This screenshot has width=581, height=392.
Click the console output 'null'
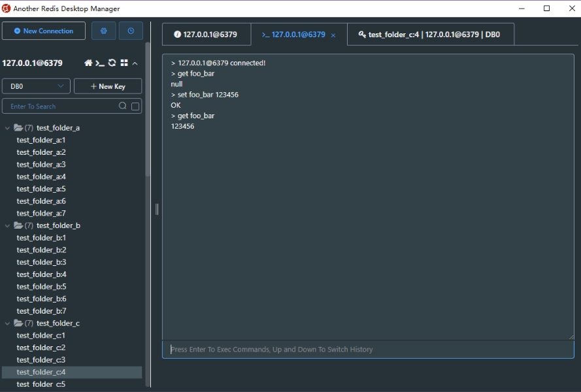176,84
